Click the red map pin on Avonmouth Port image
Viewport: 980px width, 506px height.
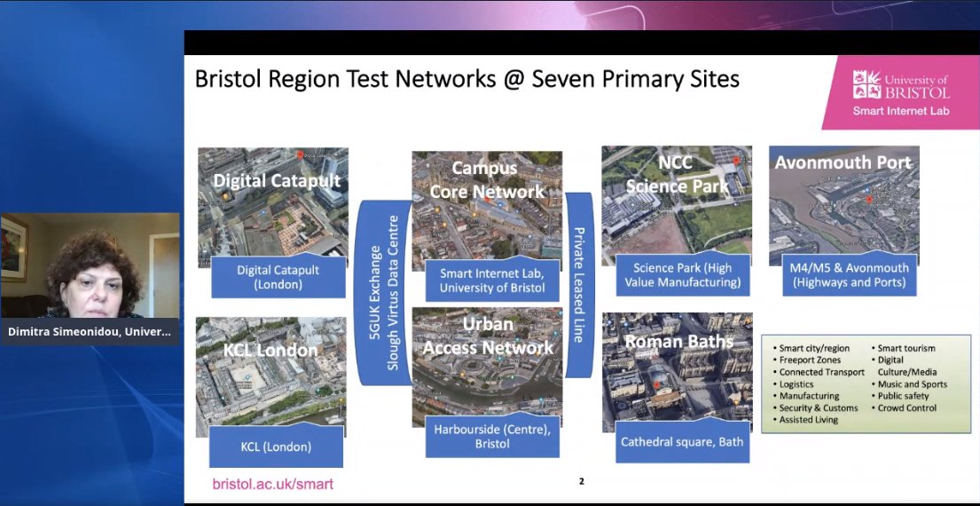[x=868, y=200]
